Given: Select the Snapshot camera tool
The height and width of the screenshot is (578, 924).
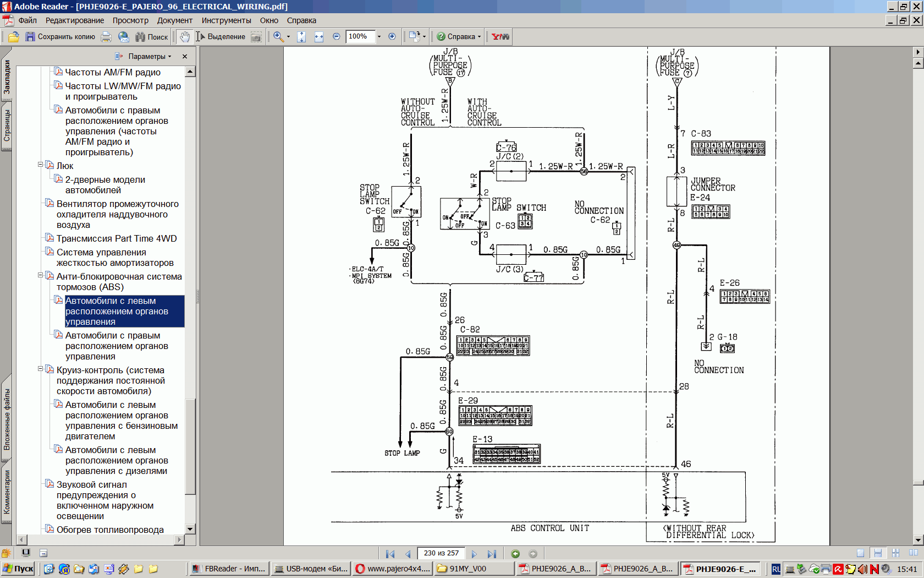Looking at the screenshot, I should tap(256, 37).
